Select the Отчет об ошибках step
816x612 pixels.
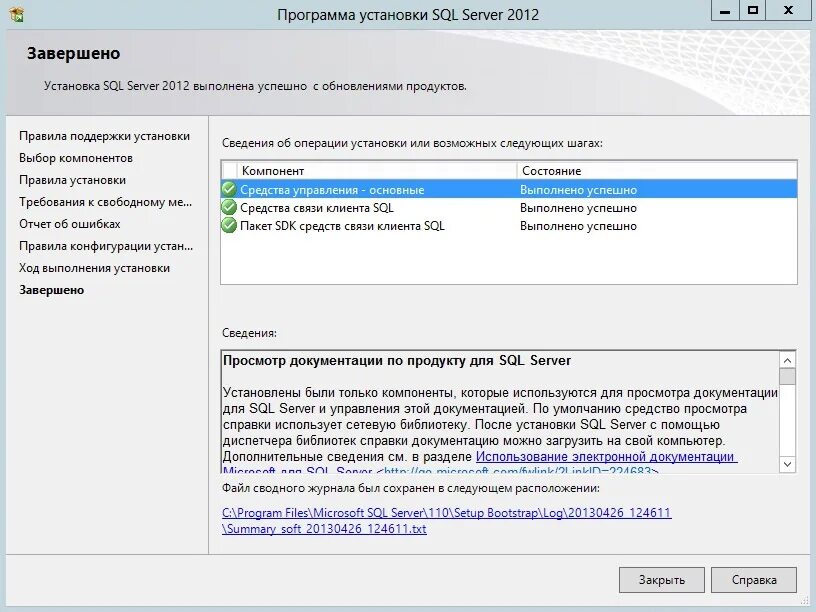pos(70,224)
